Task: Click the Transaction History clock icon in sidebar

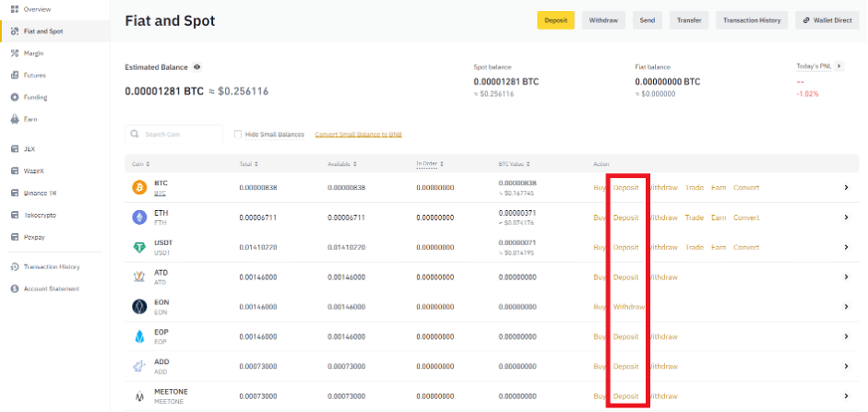Action: pos(15,267)
